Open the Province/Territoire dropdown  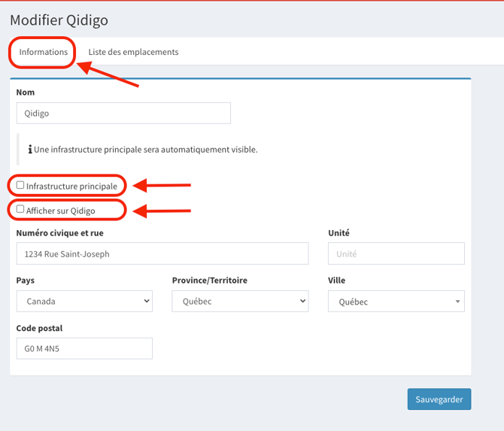[x=240, y=302]
